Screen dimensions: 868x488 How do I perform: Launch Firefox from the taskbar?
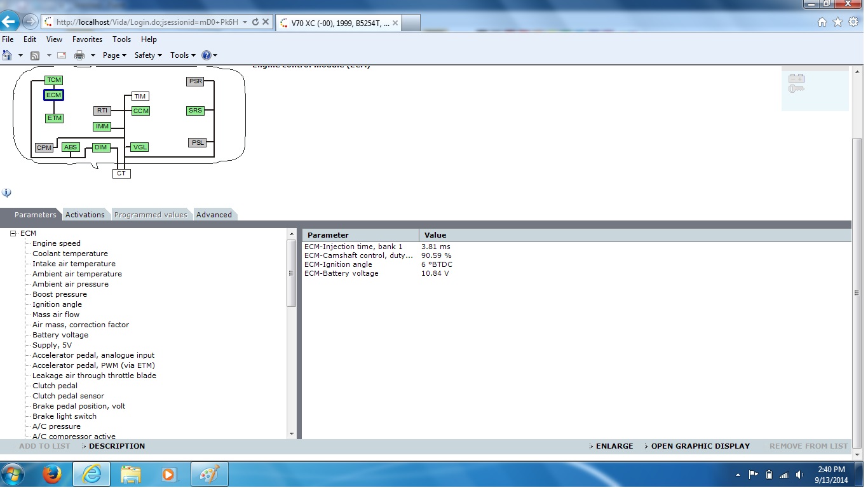51,474
